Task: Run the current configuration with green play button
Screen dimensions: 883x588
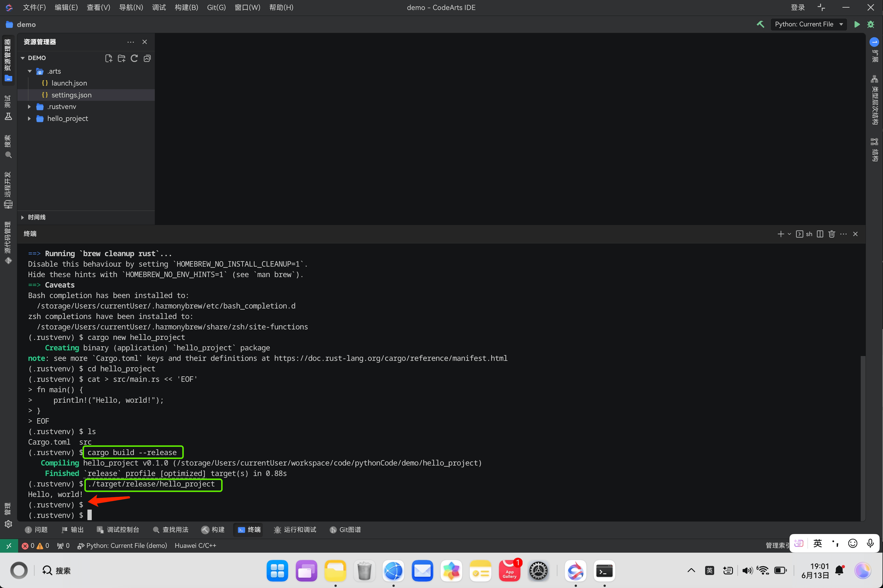Action: click(857, 24)
